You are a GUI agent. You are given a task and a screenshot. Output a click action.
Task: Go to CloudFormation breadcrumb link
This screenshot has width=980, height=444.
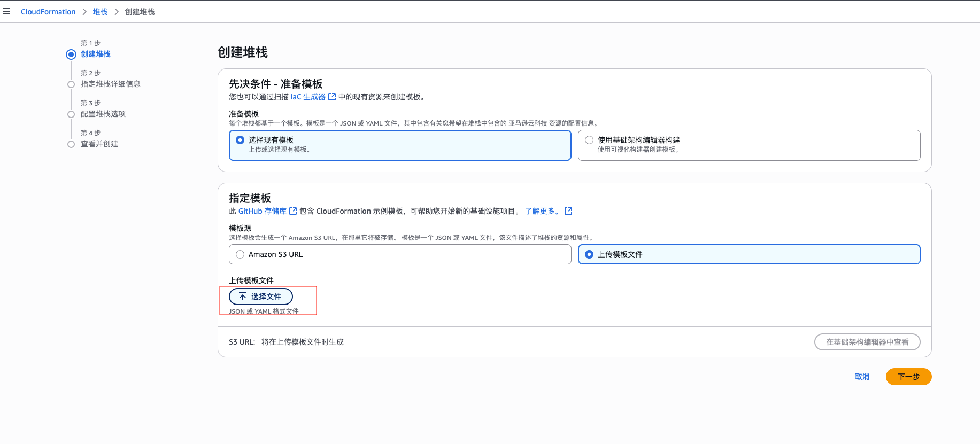coord(48,12)
